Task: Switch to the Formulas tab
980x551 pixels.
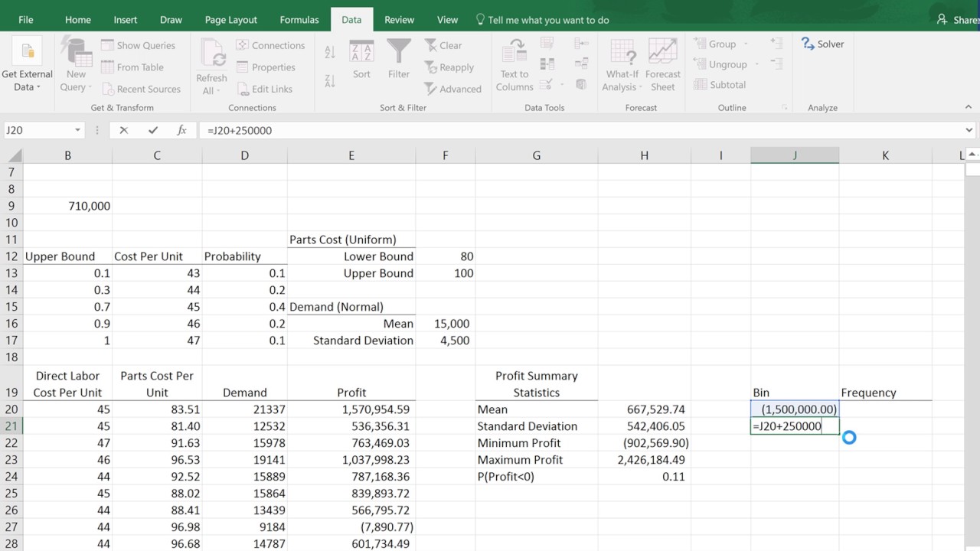Action: [x=299, y=20]
